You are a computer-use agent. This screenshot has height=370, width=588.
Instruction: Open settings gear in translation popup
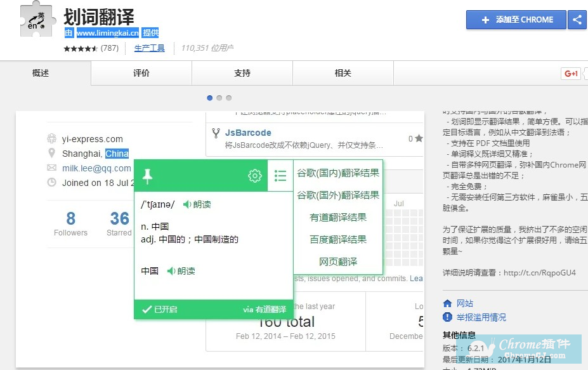point(255,176)
